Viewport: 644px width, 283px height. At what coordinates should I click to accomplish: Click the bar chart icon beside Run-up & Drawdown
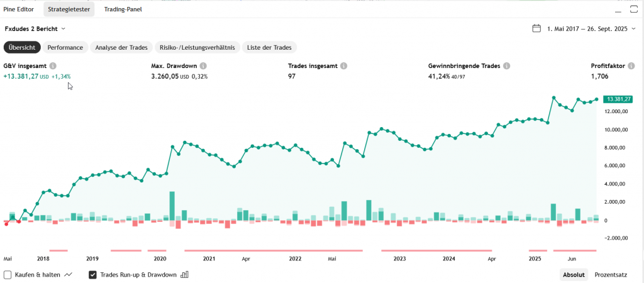(x=185, y=275)
